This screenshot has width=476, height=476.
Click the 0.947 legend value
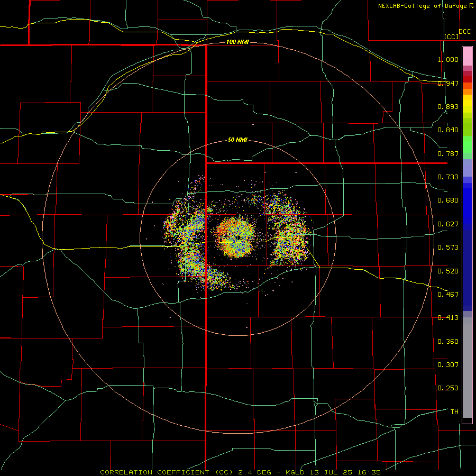click(x=448, y=83)
